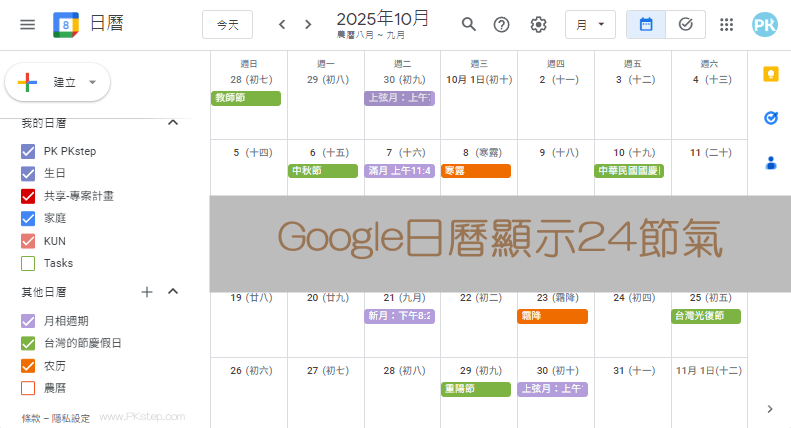Screen dimensions: 791x428
Task: Open the search magnifier
Action: (469, 24)
